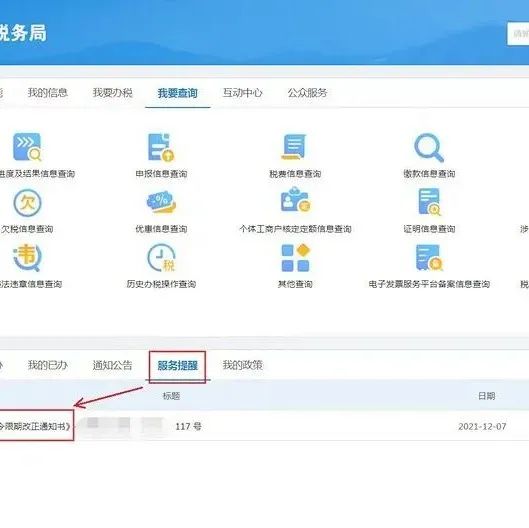Viewport: 529px width, 528px height.
Task: Open the 违法违章信息查询 icon
Action: pos(27,258)
